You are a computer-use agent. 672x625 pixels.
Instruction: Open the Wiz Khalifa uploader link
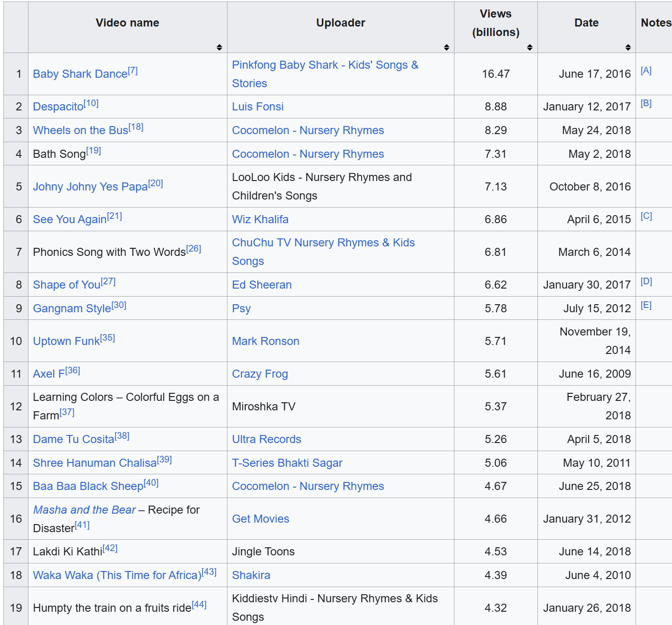(x=260, y=219)
